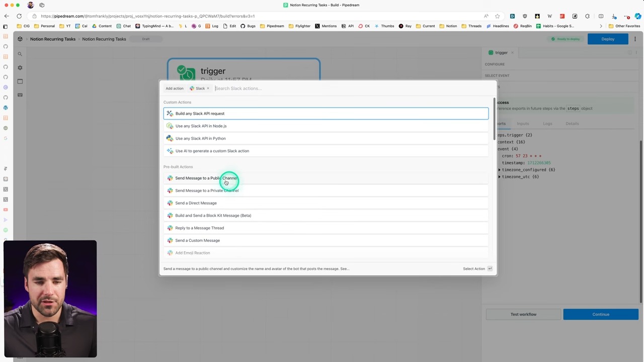Viewport: 644px width, 362px height.
Task: Remove the Slack filter chip
Action: point(208,88)
